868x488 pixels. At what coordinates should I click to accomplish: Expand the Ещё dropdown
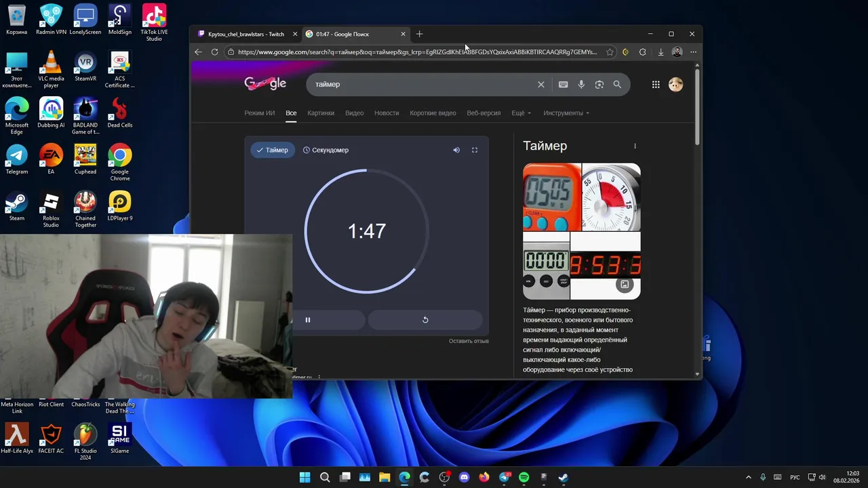pos(521,113)
